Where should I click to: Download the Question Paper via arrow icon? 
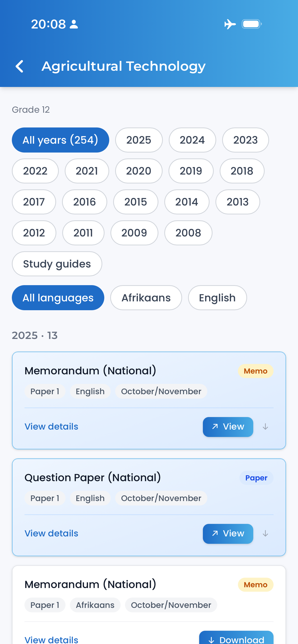265,534
